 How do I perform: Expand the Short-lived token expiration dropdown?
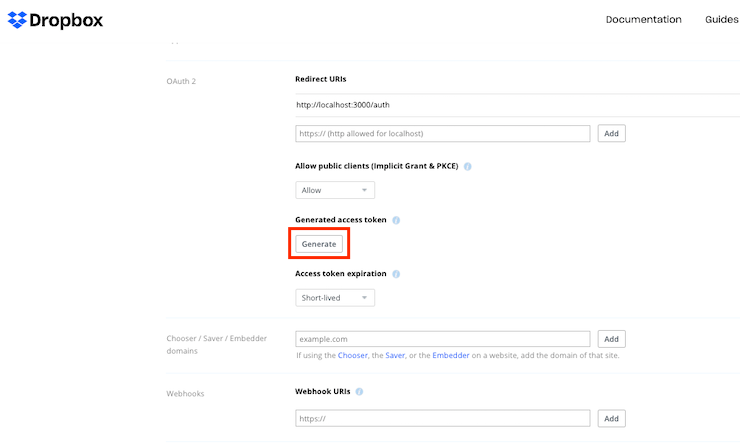pyautogui.click(x=335, y=297)
